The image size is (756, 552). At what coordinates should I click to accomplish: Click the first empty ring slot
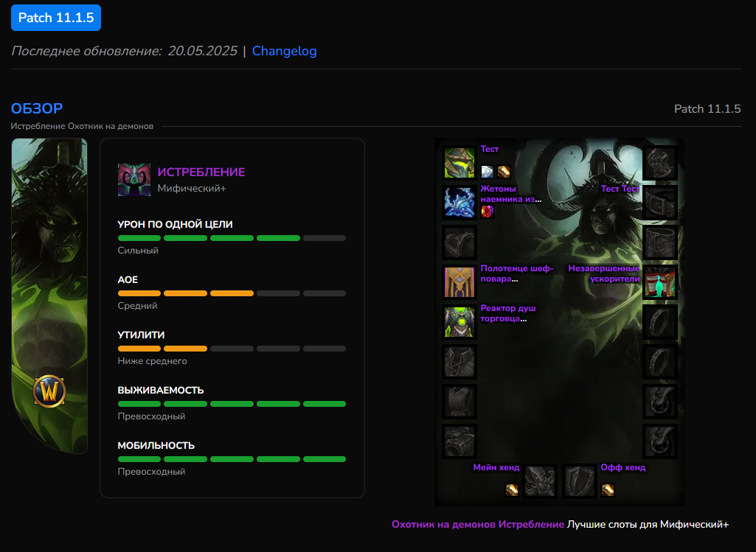pos(660,322)
